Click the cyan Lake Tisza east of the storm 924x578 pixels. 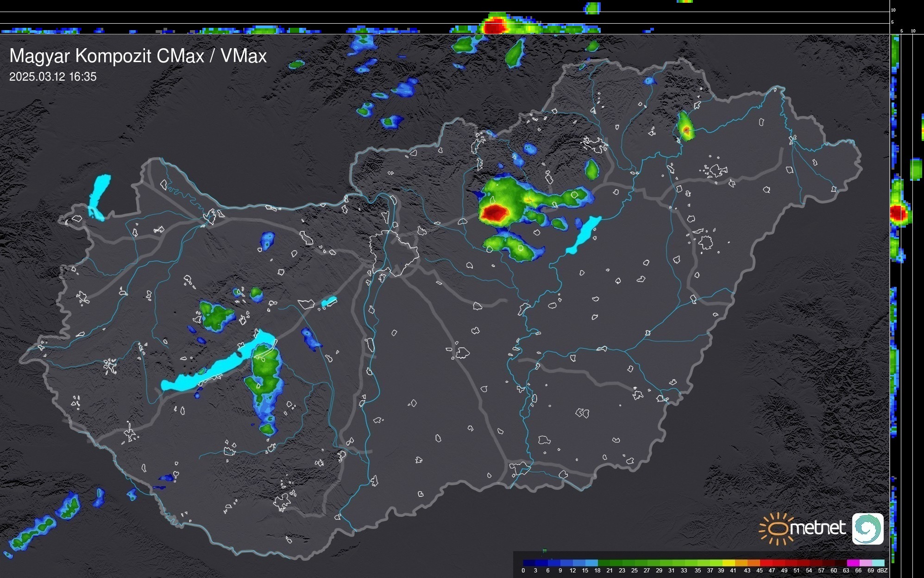(585, 234)
